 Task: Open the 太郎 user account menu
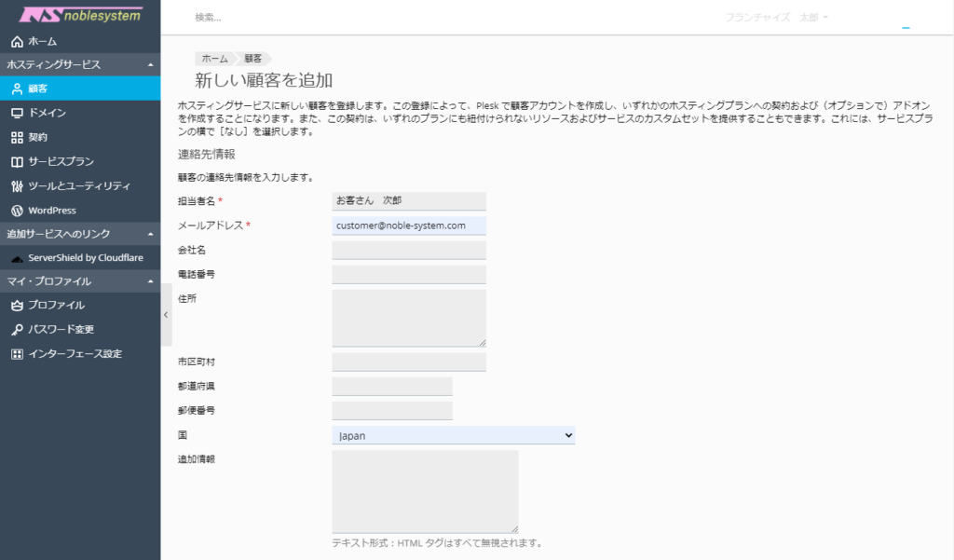click(x=813, y=18)
